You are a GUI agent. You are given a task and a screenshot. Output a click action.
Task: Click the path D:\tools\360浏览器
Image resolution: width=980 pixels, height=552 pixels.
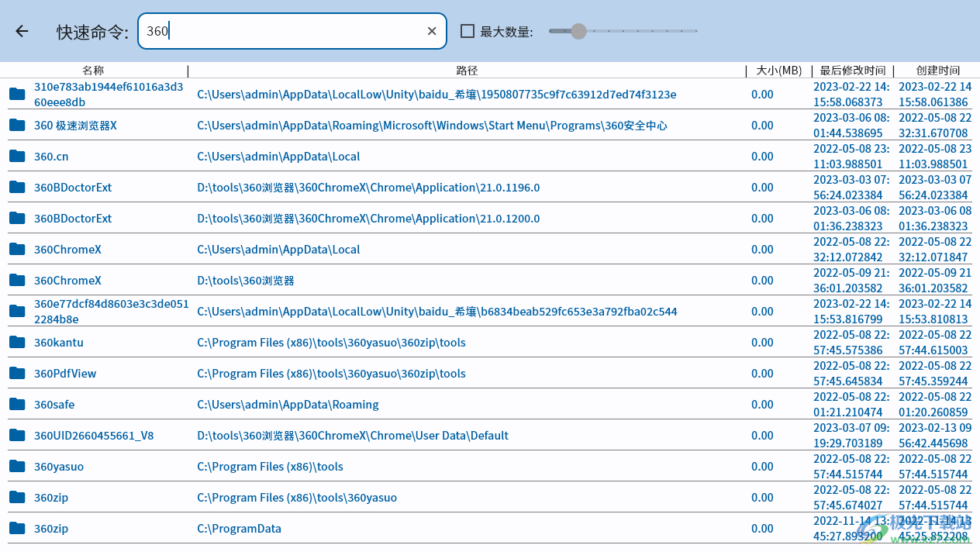(246, 281)
